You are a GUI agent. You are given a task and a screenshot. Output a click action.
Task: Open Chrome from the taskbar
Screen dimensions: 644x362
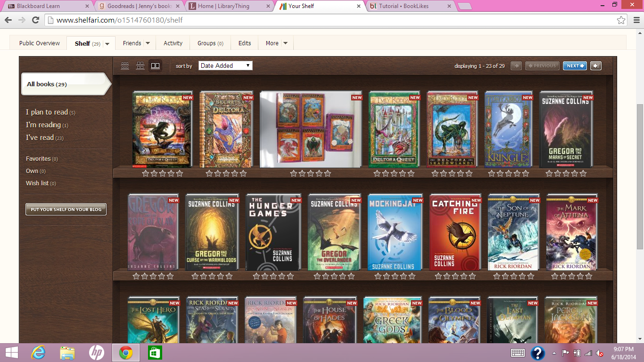126,352
